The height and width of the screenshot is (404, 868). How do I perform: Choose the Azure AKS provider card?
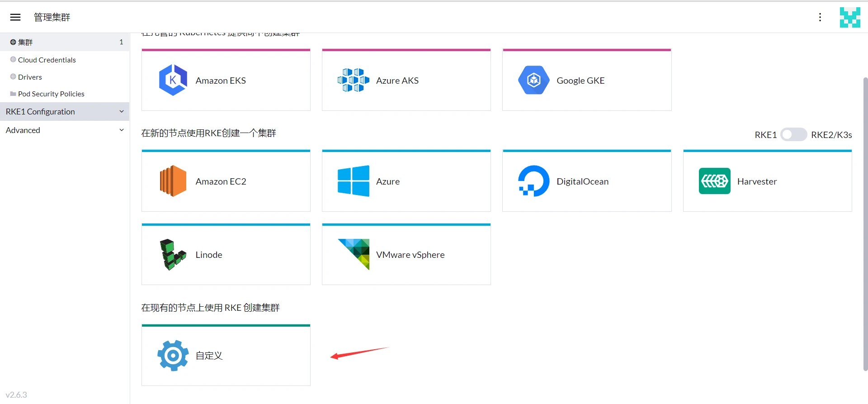click(x=406, y=80)
